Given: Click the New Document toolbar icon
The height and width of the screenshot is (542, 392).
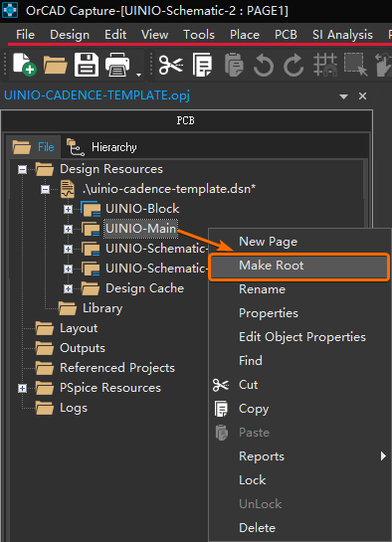Looking at the screenshot, I should pos(25,65).
